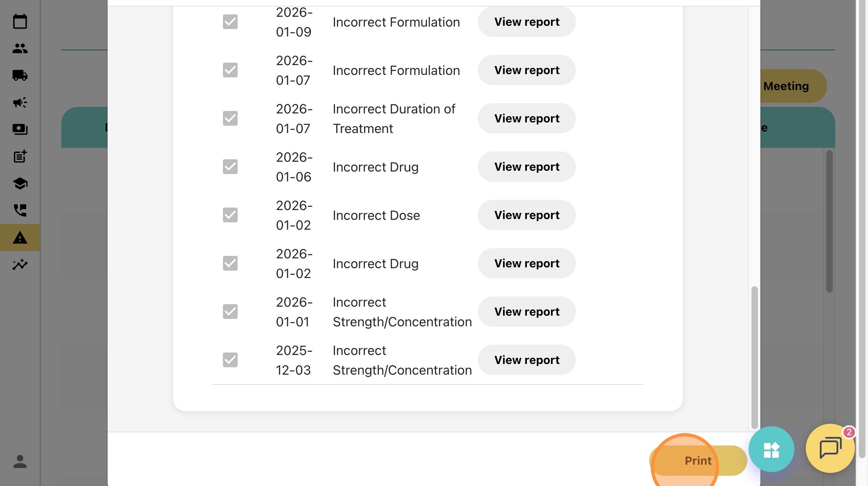Open the add-note sidebar icon
Viewport: 868px width, 486px height.
20,156
